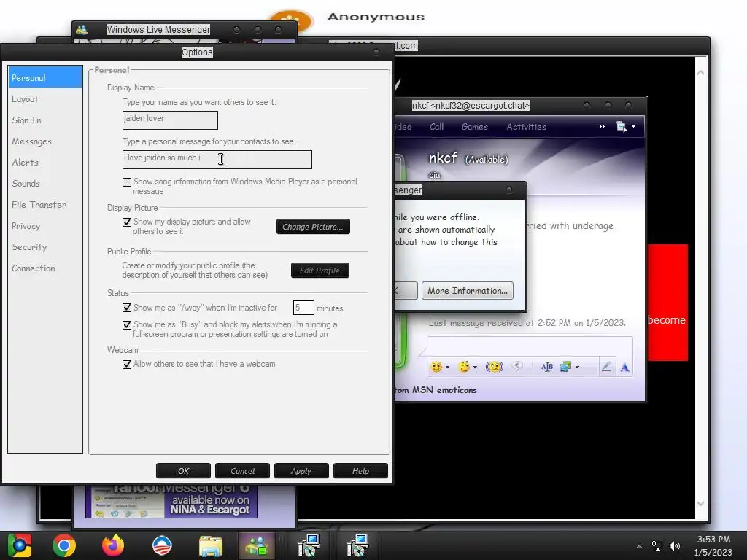
Task: Open the network tray icon
Action: click(x=657, y=545)
